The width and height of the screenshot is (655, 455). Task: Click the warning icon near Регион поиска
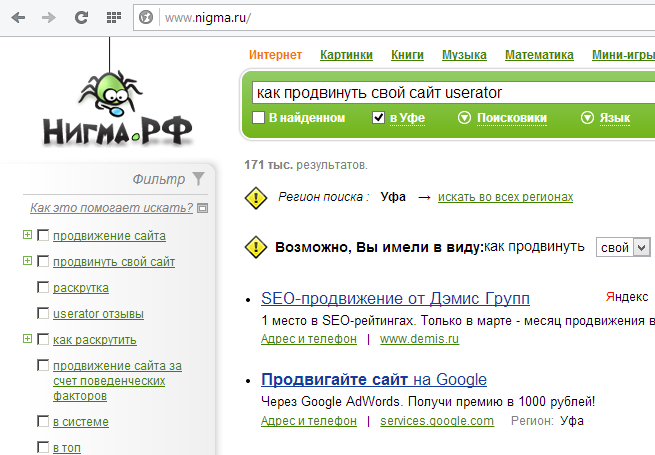click(256, 197)
